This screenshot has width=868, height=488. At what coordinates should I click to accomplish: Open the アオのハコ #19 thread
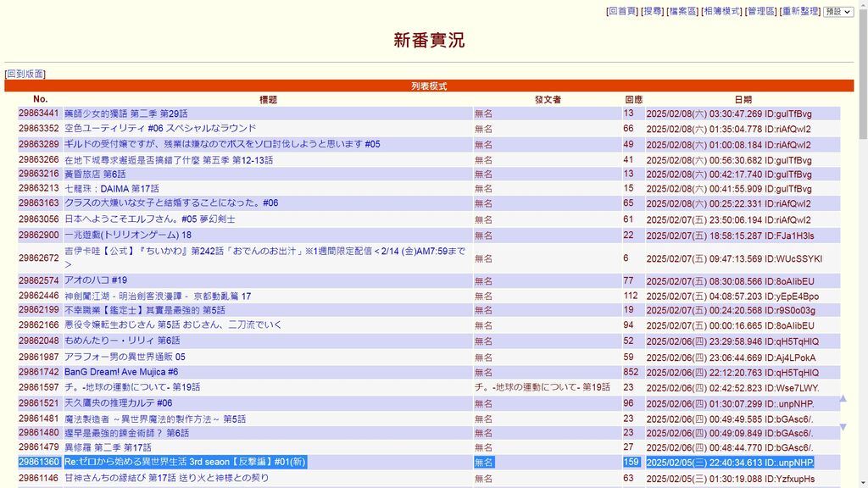pyautogui.click(x=96, y=280)
